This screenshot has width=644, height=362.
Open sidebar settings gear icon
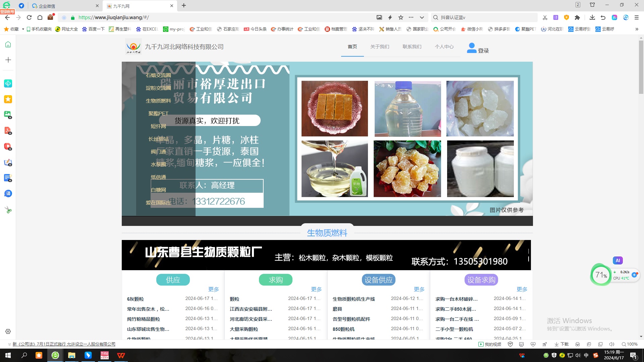(8, 331)
